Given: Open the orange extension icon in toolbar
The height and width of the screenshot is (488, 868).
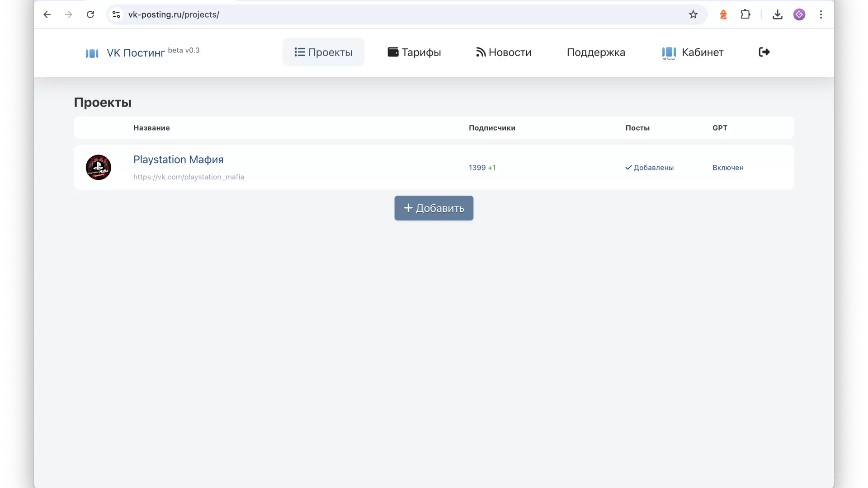Looking at the screenshot, I should [x=723, y=14].
